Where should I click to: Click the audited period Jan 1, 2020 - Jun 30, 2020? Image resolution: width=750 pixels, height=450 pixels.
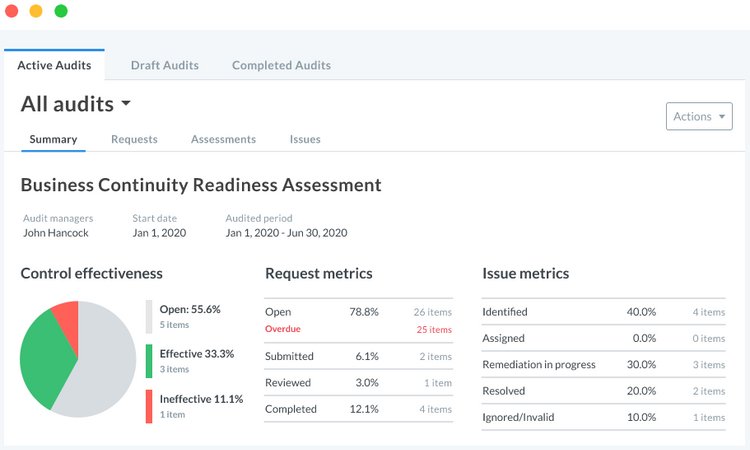pos(287,233)
